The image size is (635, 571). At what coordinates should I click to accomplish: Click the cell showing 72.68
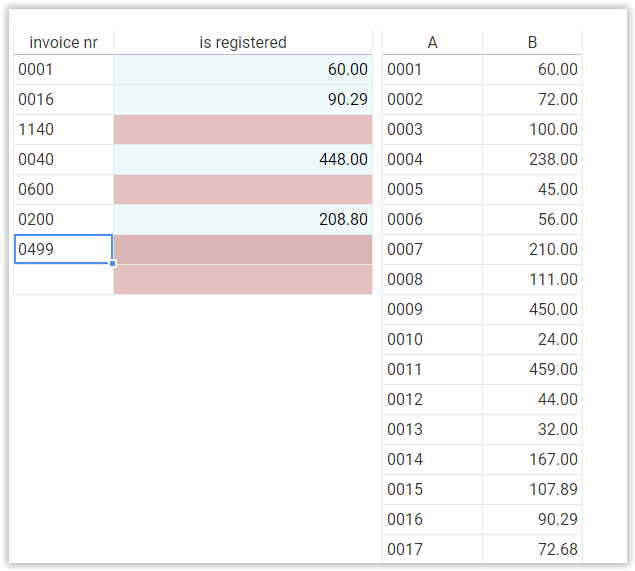pyautogui.click(x=532, y=549)
